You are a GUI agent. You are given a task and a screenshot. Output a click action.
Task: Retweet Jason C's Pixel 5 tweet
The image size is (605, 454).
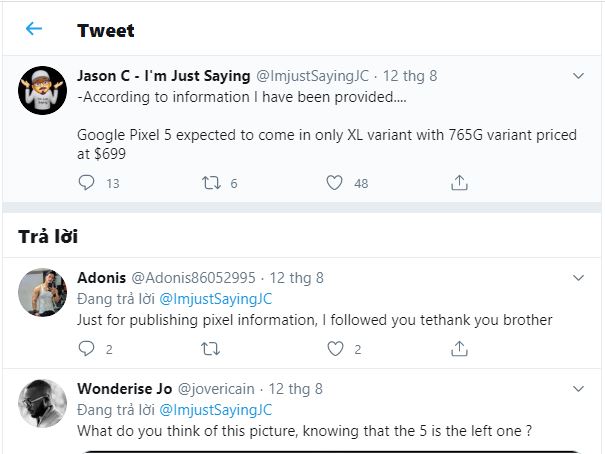(x=211, y=183)
